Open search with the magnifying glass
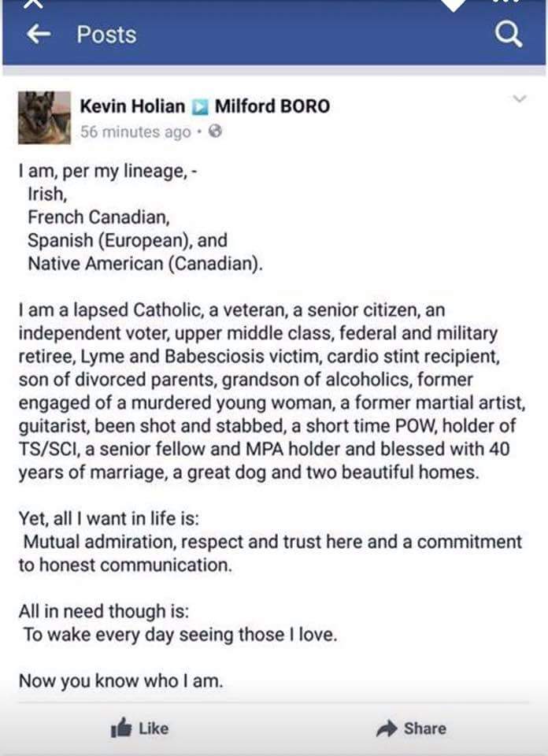The width and height of the screenshot is (548, 756). (x=509, y=34)
